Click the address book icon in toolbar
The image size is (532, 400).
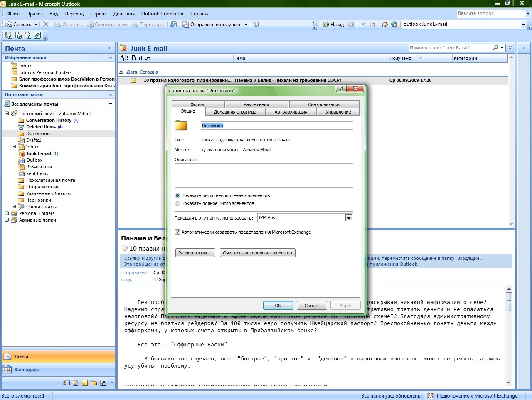coord(256,25)
